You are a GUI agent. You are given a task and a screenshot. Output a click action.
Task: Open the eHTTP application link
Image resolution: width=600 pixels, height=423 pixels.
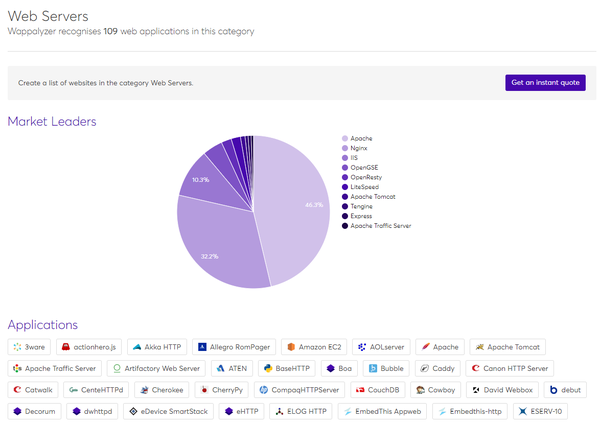click(241, 411)
